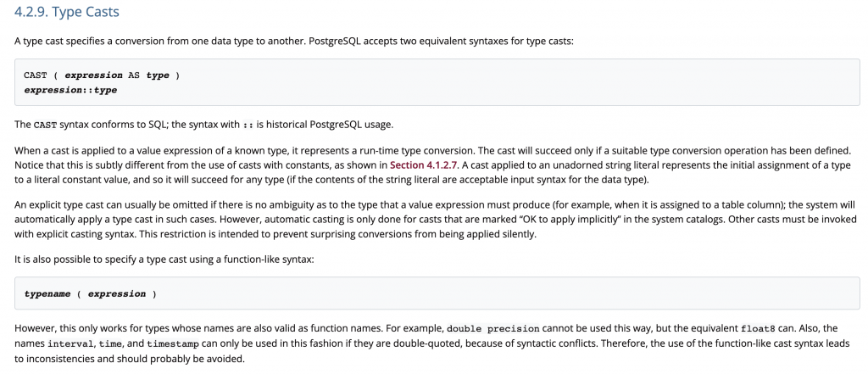Screen dimensions: 868x374
Task: Click the paragraph starting 'An explicit type cast'
Action: click(435, 219)
